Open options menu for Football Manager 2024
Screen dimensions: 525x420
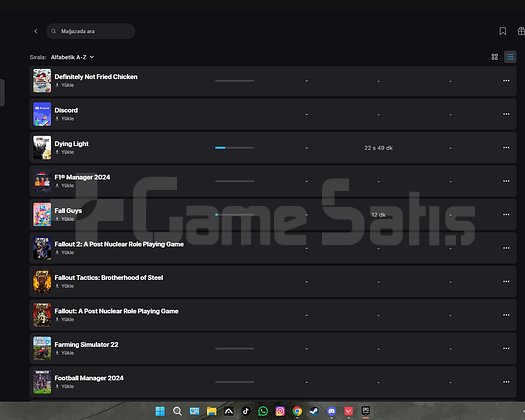tap(506, 382)
